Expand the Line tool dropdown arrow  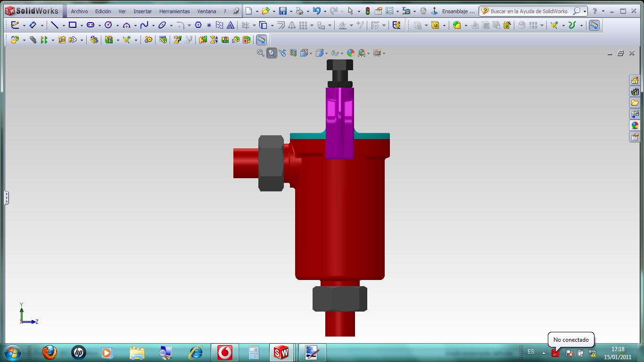[x=63, y=26]
